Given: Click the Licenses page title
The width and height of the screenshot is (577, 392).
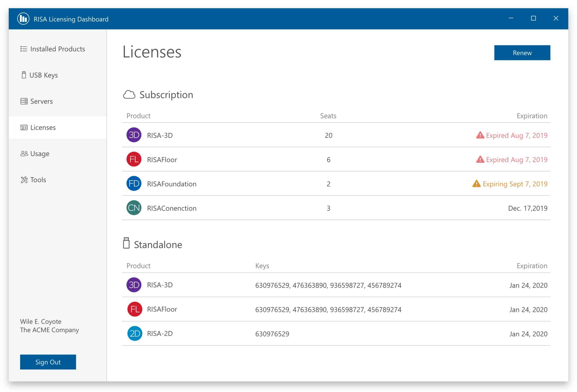Looking at the screenshot, I should [x=152, y=52].
